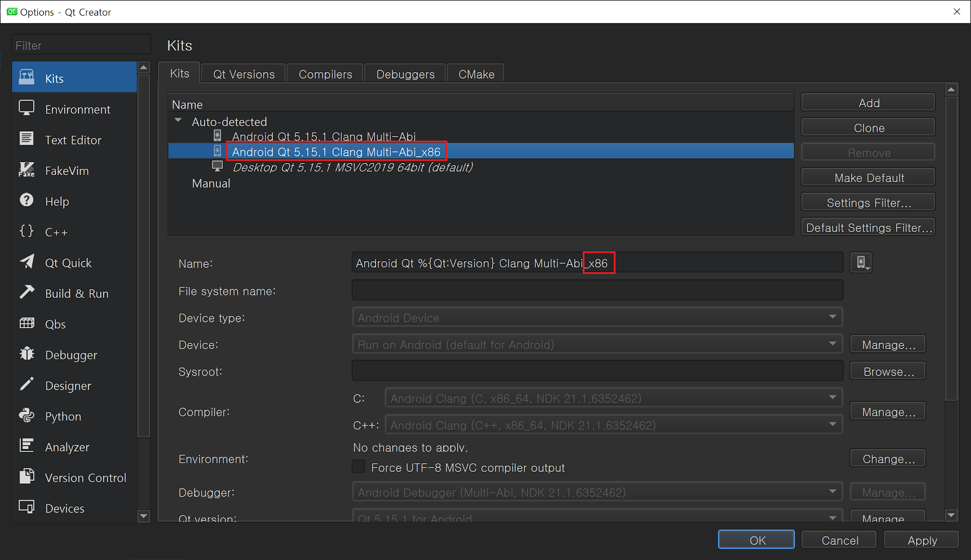Open the C compiler dropdown
The width and height of the screenshot is (971, 560).
pos(614,398)
